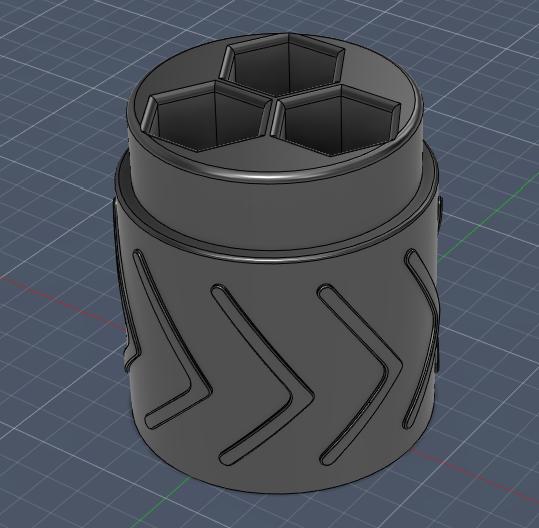Select the rear hexagonal pocket on top

click(x=283, y=65)
